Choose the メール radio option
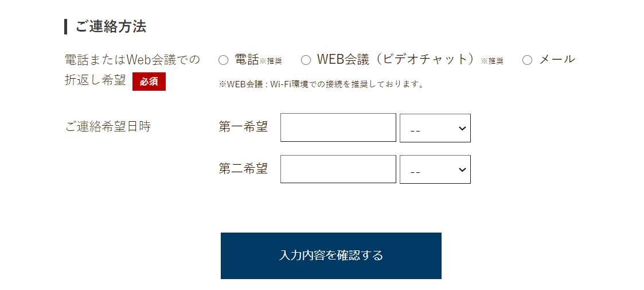This screenshot has height=290, width=644. [528, 60]
